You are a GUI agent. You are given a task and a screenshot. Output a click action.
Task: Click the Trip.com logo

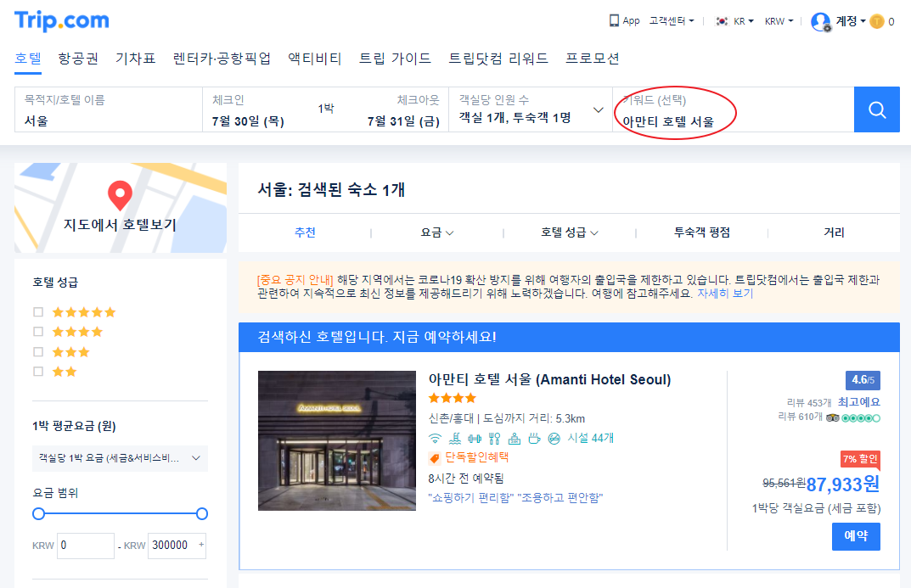coord(62,21)
